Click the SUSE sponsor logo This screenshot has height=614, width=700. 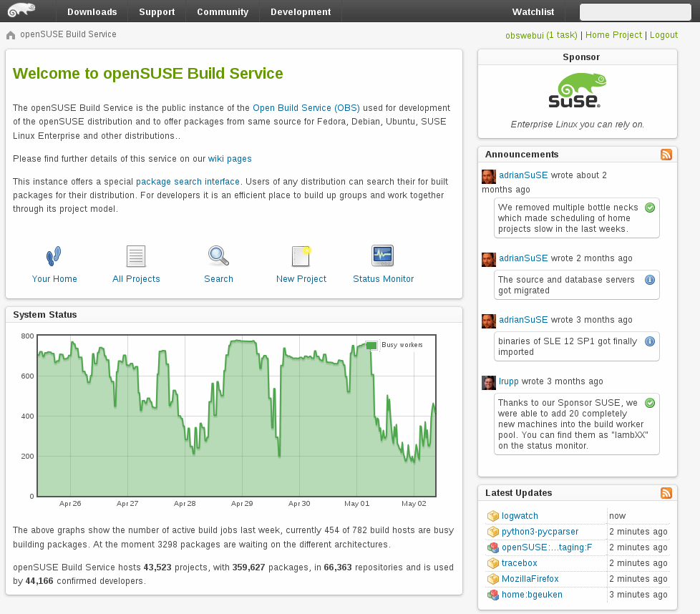(x=578, y=92)
